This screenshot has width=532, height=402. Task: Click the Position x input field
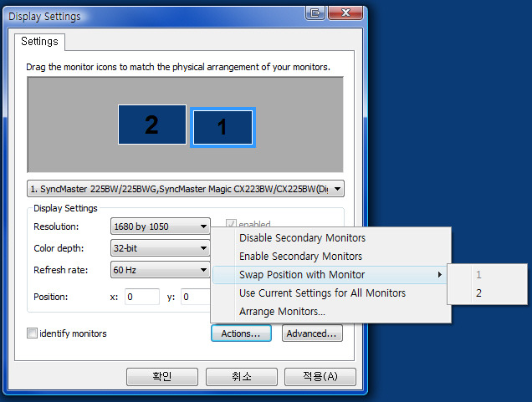click(142, 297)
